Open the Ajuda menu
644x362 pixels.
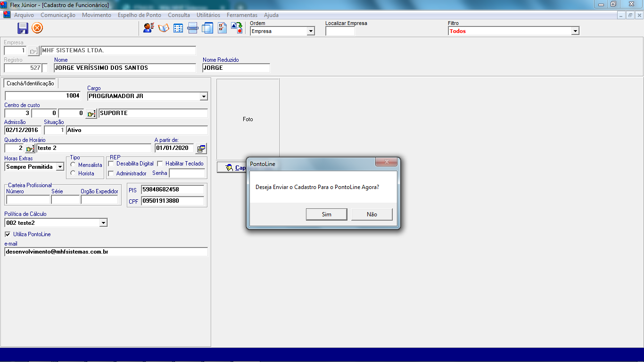pyautogui.click(x=272, y=15)
